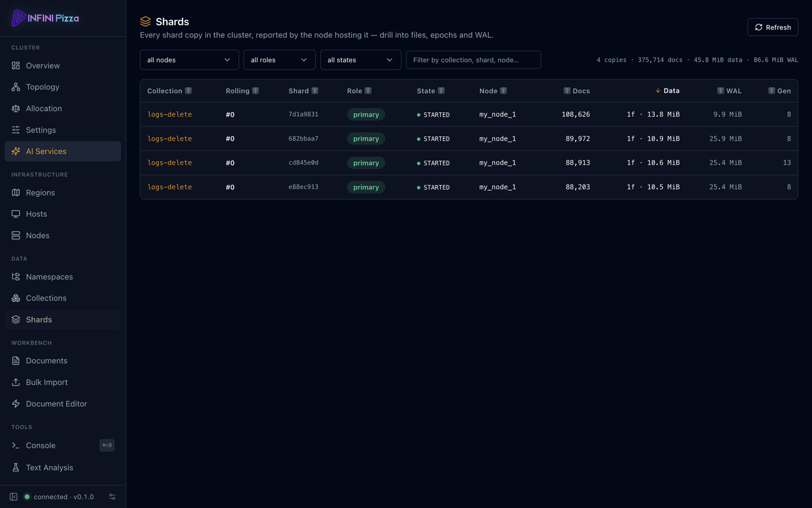This screenshot has height=508, width=812.
Task: Navigate to Regions
Action: pos(63,192)
